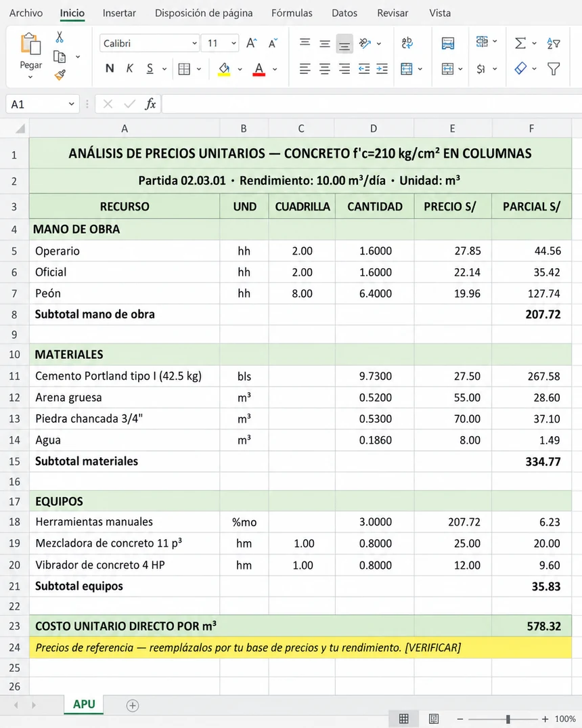Switch to the Disposición de página tab
Image resolution: width=582 pixels, height=728 pixels.
point(204,13)
